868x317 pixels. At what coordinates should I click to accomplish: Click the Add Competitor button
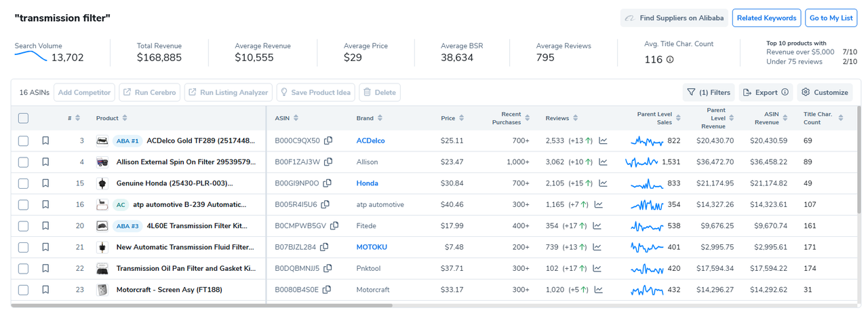point(84,92)
